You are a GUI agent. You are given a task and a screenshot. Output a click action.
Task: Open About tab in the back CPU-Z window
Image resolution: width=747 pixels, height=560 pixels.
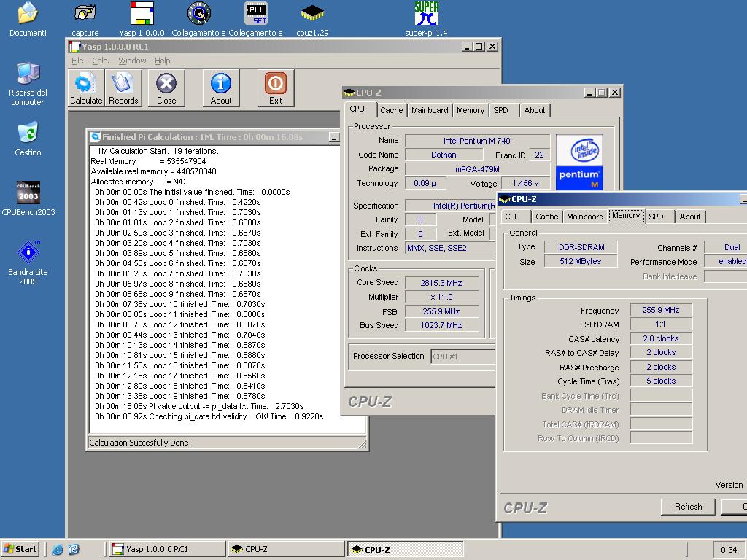click(535, 110)
